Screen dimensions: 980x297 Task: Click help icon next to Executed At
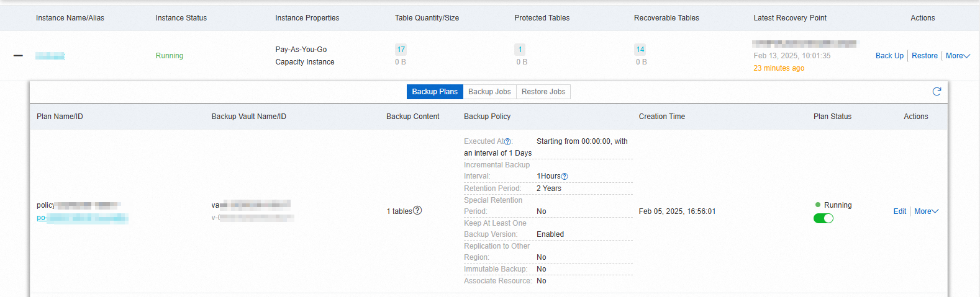[x=507, y=142]
